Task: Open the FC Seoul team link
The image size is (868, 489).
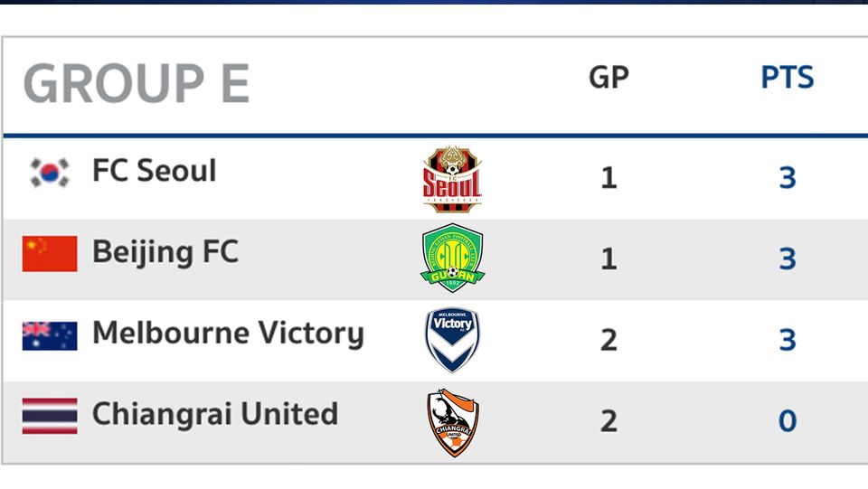Action: pyautogui.click(x=154, y=170)
